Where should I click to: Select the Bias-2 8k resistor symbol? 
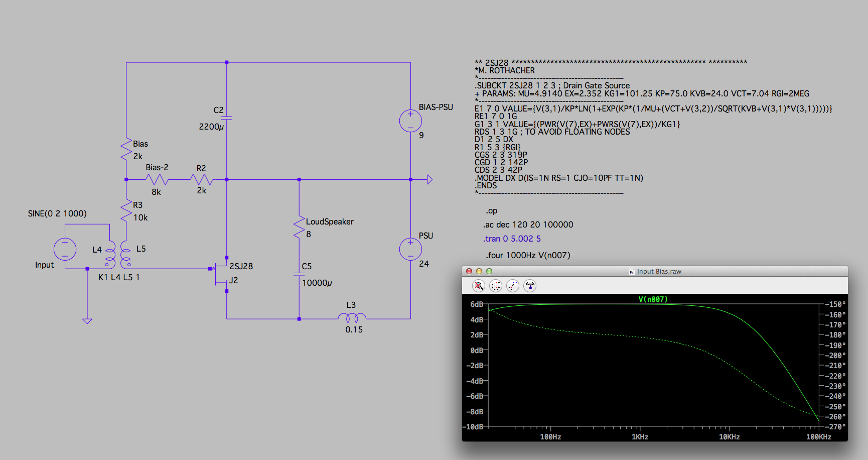coord(157,179)
